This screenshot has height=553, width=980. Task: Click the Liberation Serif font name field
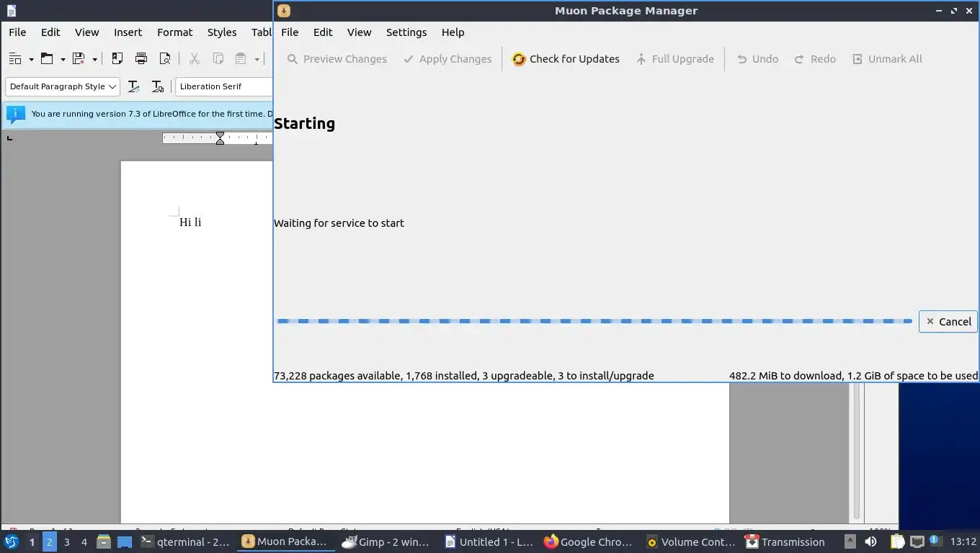pyautogui.click(x=224, y=86)
